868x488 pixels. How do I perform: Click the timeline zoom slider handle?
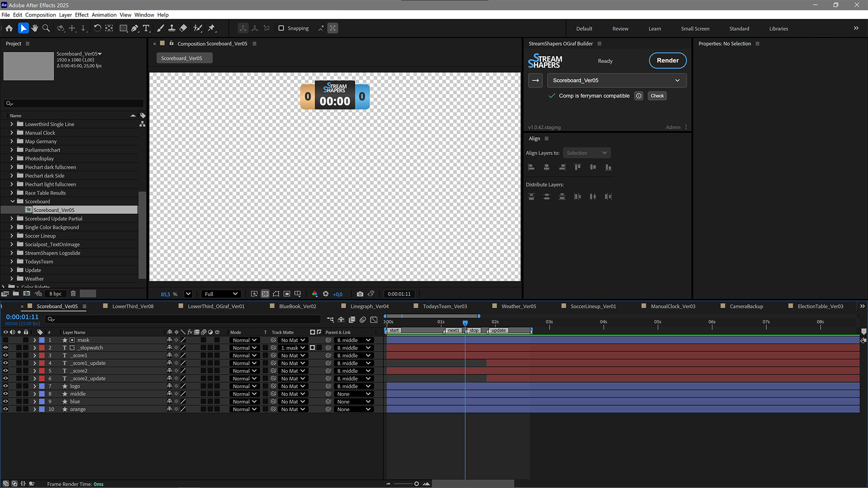click(416, 484)
